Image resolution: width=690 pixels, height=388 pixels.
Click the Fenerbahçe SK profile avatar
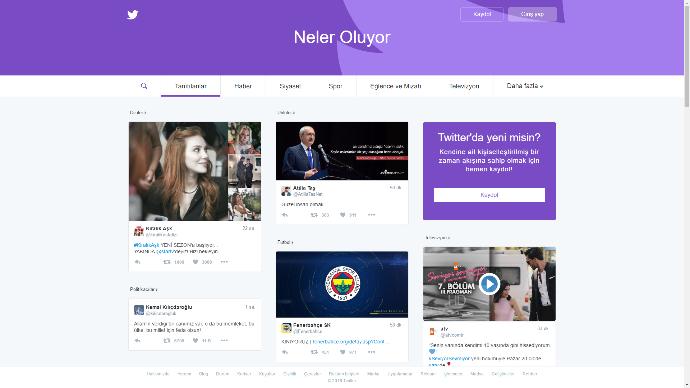(x=286, y=328)
